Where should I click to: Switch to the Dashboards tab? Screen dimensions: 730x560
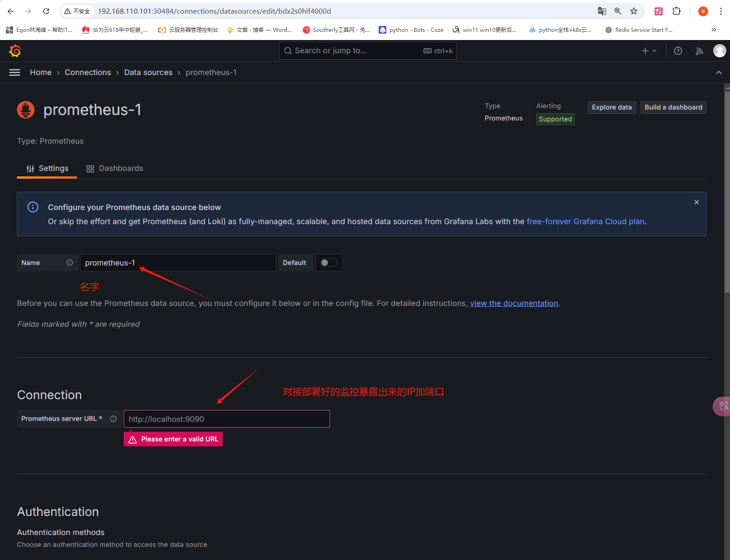[115, 169]
